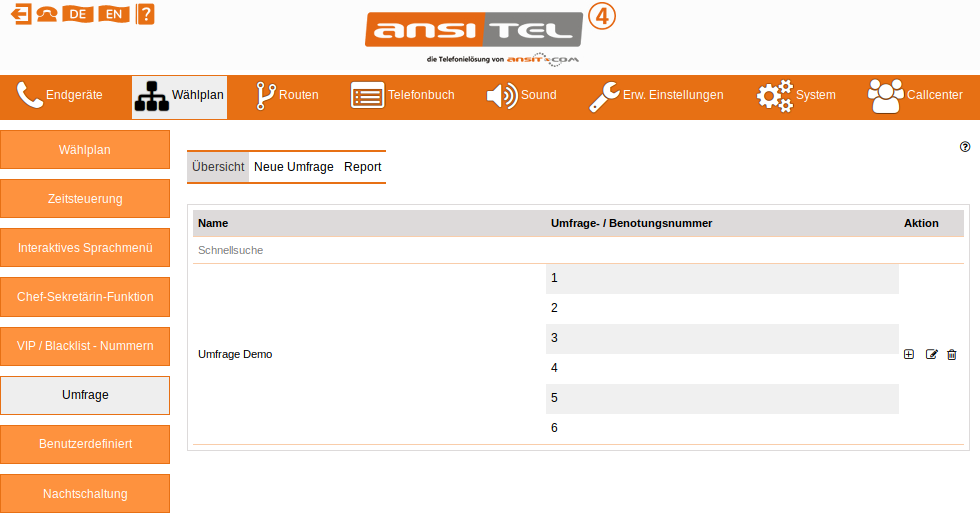The image size is (980, 523).
Task: Open the Telefonbuch section
Action: click(403, 96)
